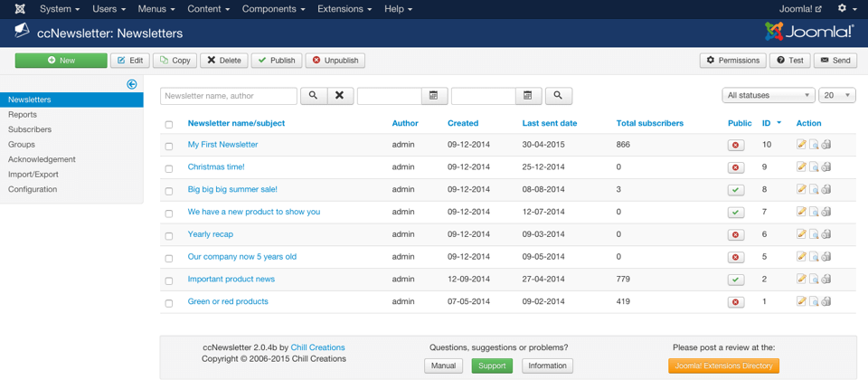Select the date range search magnifier button

click(559, 96)
